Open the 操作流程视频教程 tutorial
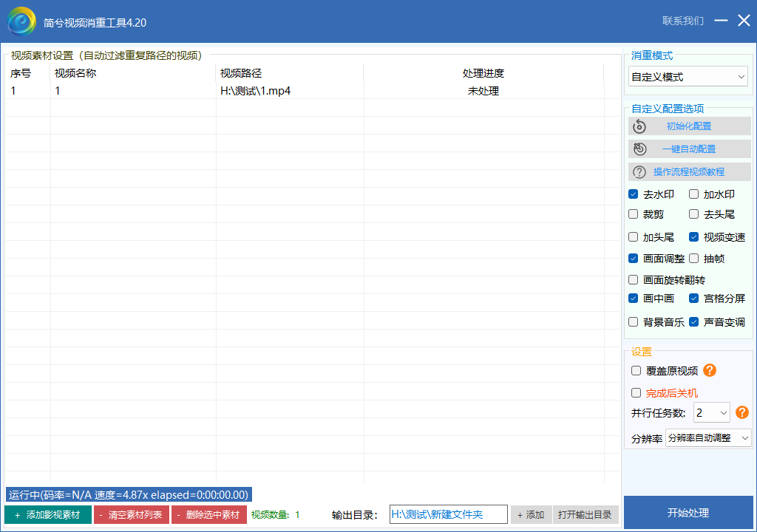The height and width of the screenshot is (532, 757). click(x=690, y=172)
